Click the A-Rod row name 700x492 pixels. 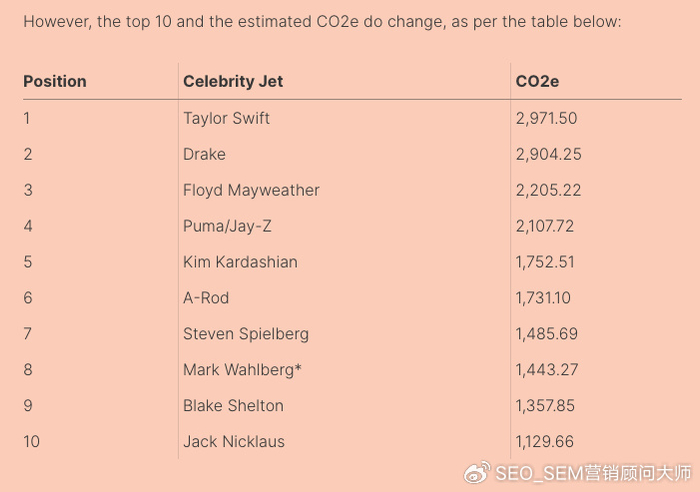click(206, 298)
